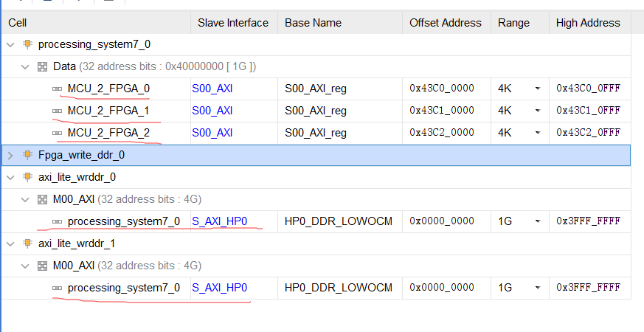
Task: Click M00_AXI grid icon under axi_lite_wrddr_1
Action: point(42,266)
